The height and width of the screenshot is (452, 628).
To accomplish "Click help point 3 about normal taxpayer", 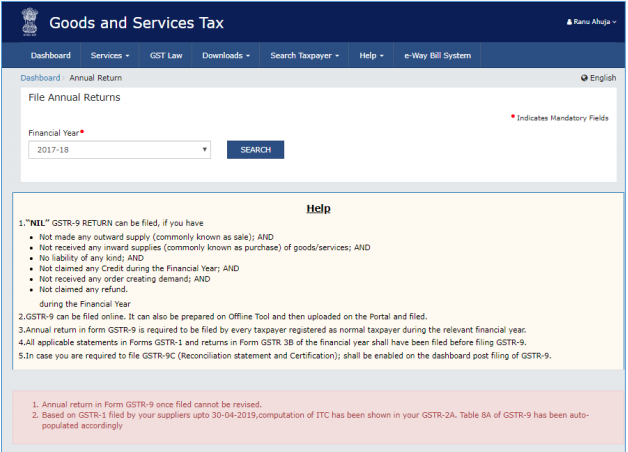I will [272, 330].
